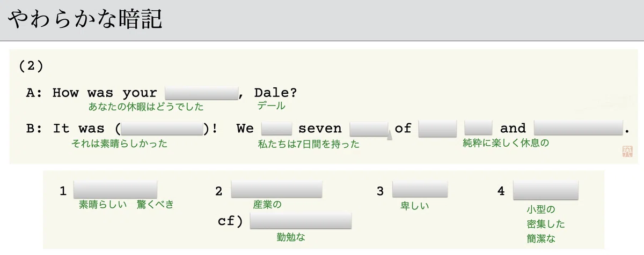The image size is (644, 255).
Task: Reveal the hidden cf) word above 勤勉な
Action: tap(301, 220)
